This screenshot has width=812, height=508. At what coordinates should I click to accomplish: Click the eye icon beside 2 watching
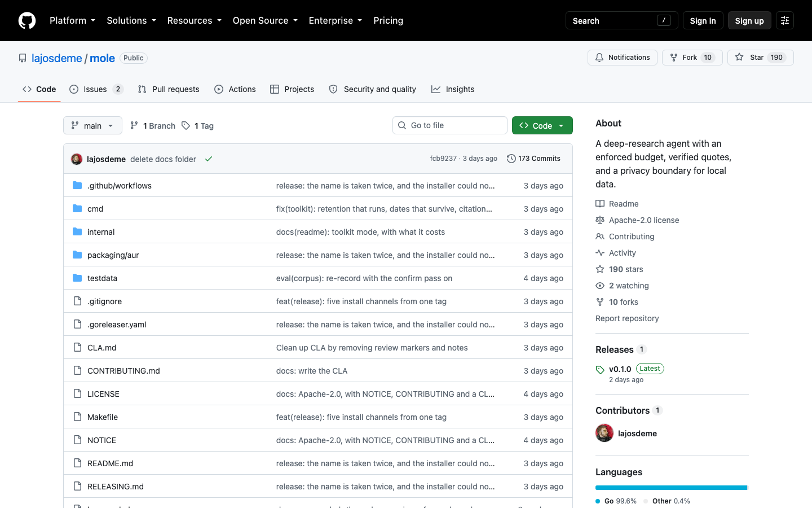pos(600,286)
